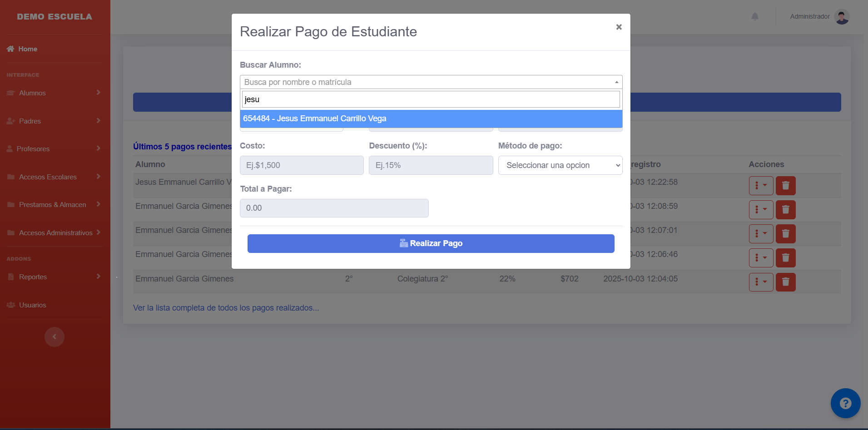Open Usuarios in the sidebar
Viewport: 868px width, 430px height.
click(x=32, y=305)
